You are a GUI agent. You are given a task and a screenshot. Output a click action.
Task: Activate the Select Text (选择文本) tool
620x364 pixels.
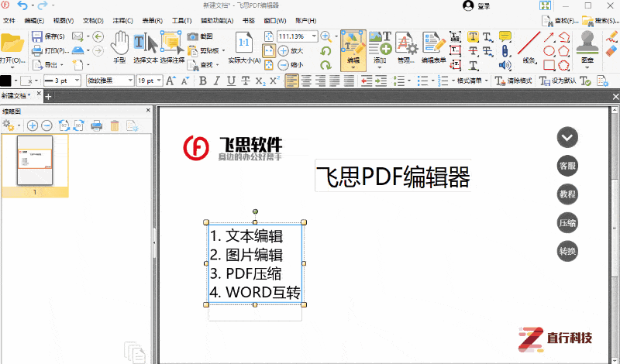tap(146, 47)
